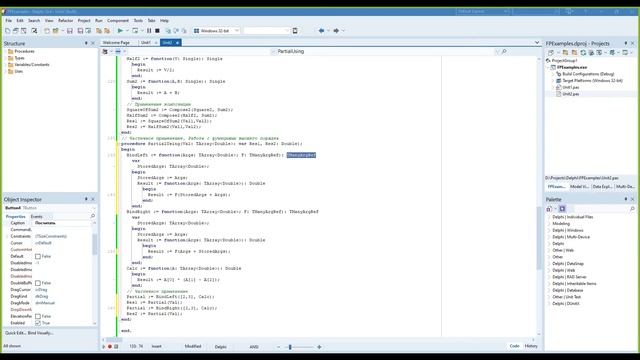Viewport: 640px width, 360px height.
Task: Open the Model View tab in Projects panel
Action: click(x=579, y=187)
